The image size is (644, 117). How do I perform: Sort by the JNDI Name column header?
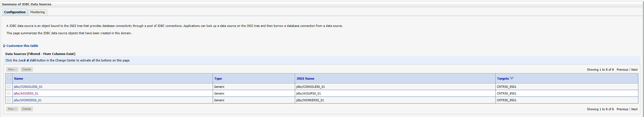(x=305, y=79)
